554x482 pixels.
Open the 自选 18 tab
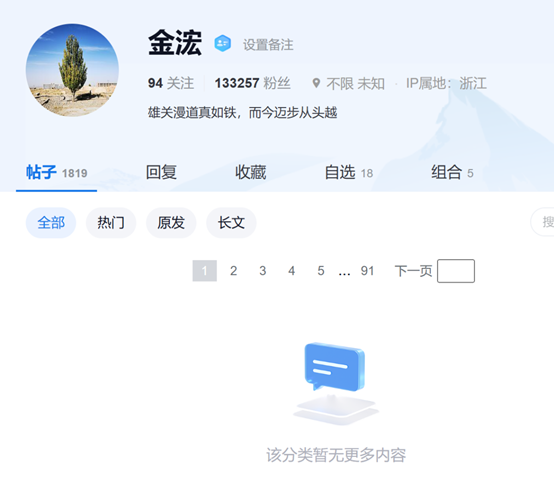point(349,172)
